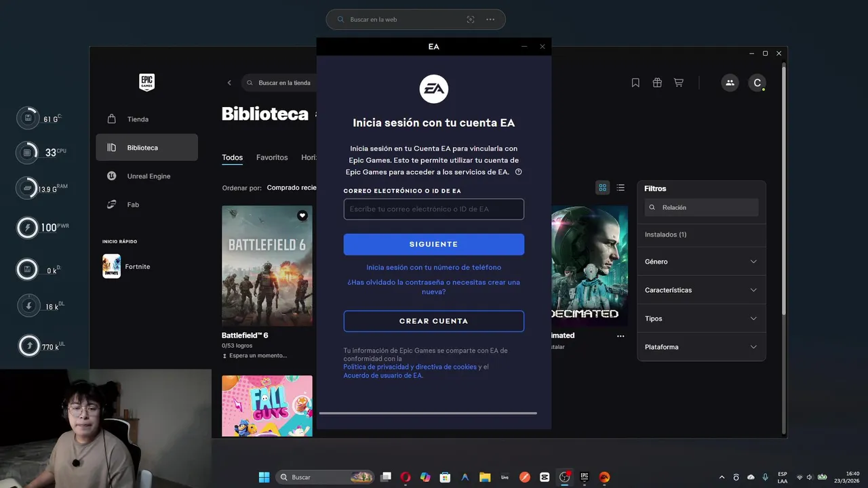This screenshot has width=868, height=488.
Task: Switch library to list view
Action: (620, 188)
